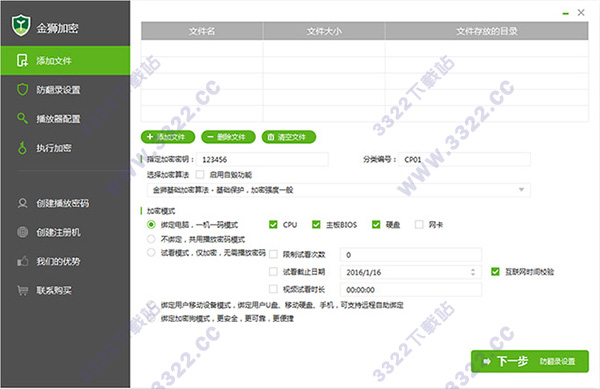The width and height of the screenshot is (600, 389).
Task: Select the 执行加密 sidebar icon
Action: click(x=23, y=148)
